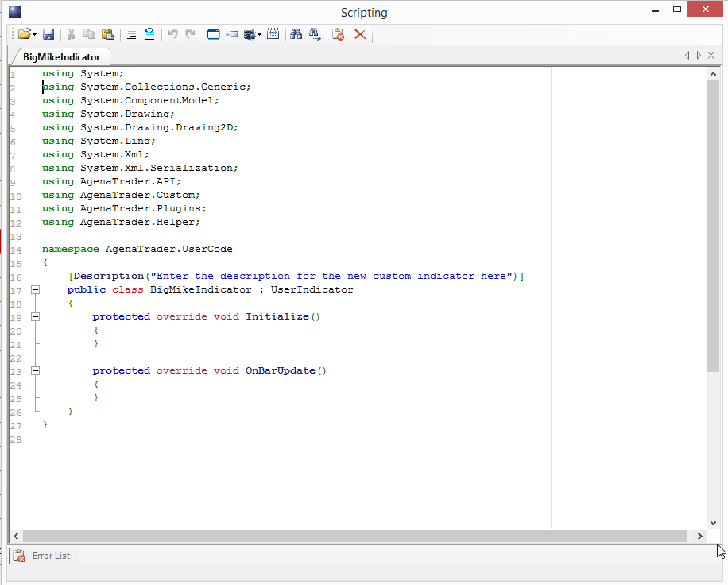Click the horizontal scrollbar right arrow
This screenshot has height=585, width=728.
(x=699, y=537)
